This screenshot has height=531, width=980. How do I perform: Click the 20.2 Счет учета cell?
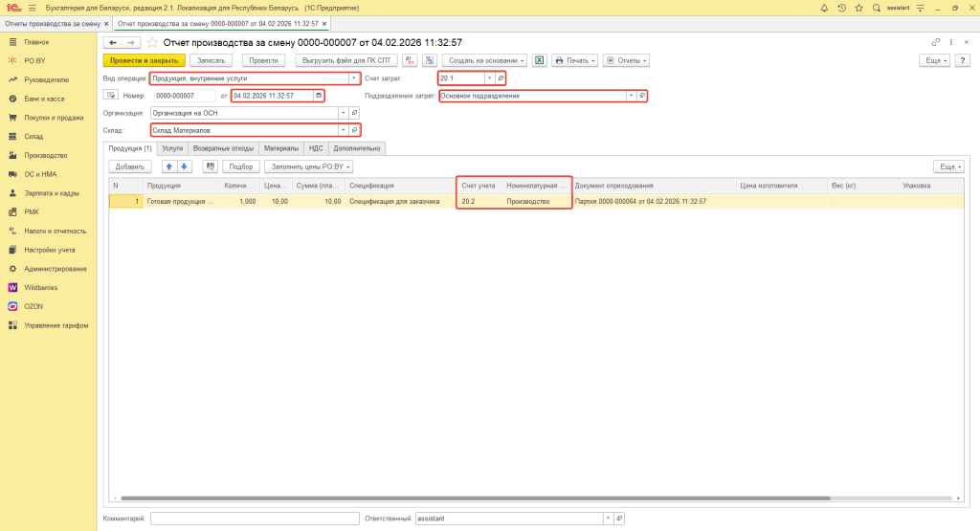[479, 201]
